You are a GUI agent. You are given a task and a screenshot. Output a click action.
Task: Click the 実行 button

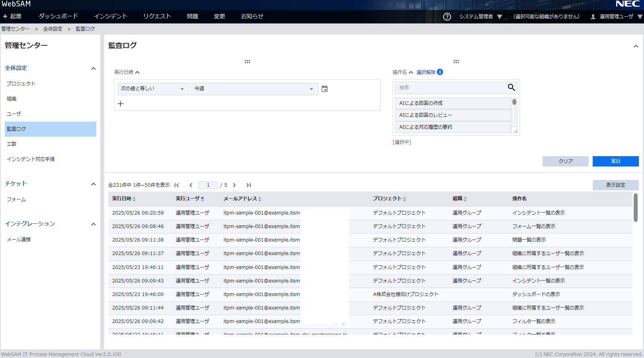click(x=615, y=161)
